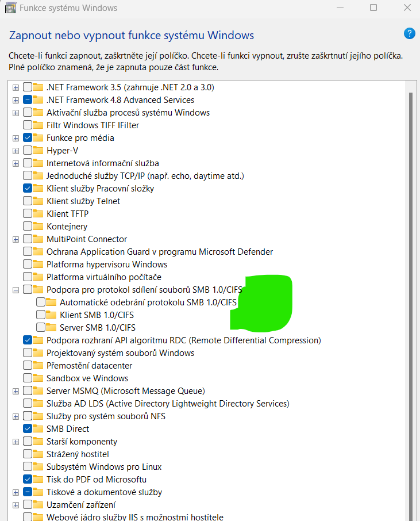Expand .NET Framework 3.5 tree node
Viewport: 420px width, 521px height.
[x=16, y=88]
